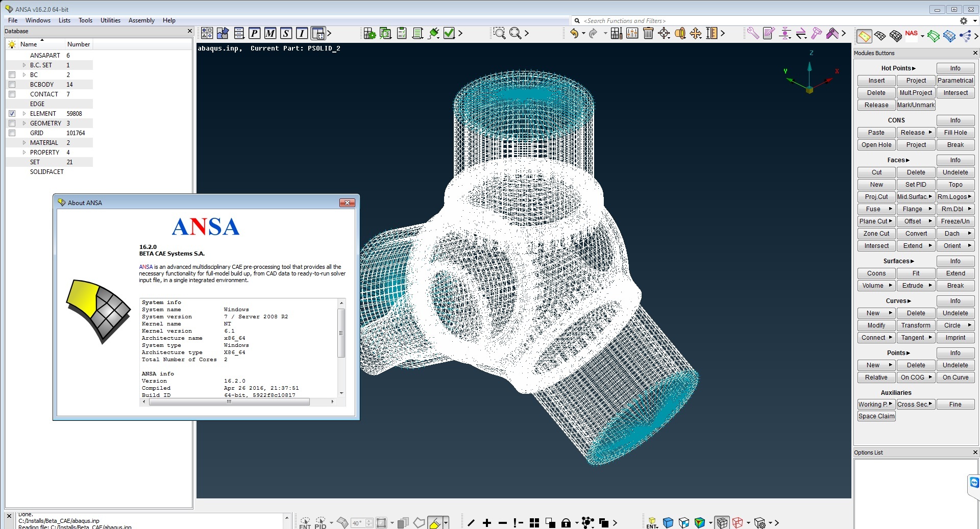Click the green plug toolbar icon
Viewport: 980px width, 529px height.
tap(433, 34)
